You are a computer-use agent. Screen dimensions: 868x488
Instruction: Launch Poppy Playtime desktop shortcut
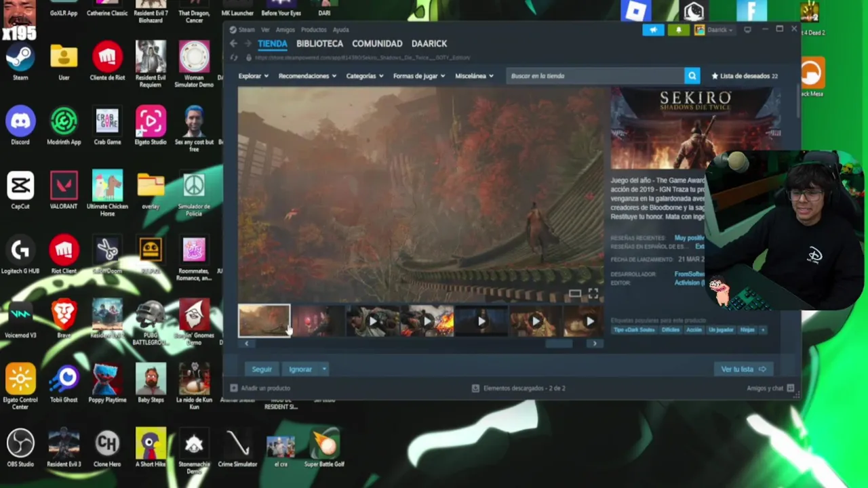click(107, 383)
